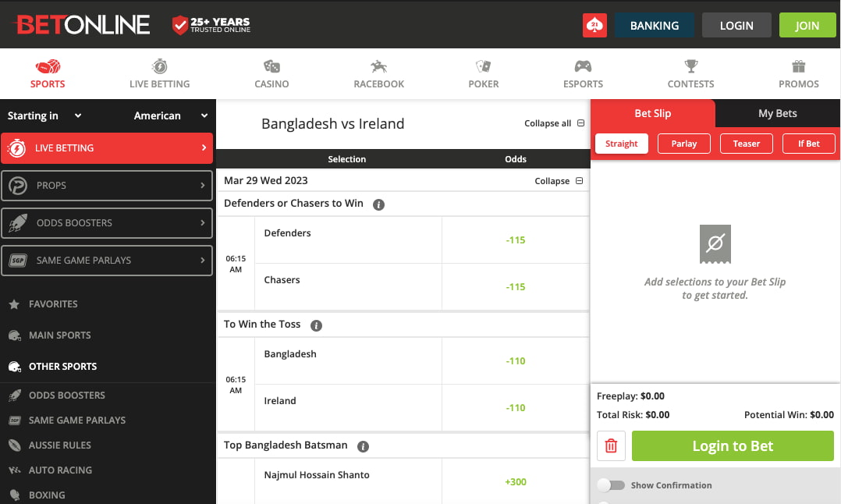This screenshot has width=841, height=504.
Task: Expand the Props sidebar button
Action: tap(108, 186)
